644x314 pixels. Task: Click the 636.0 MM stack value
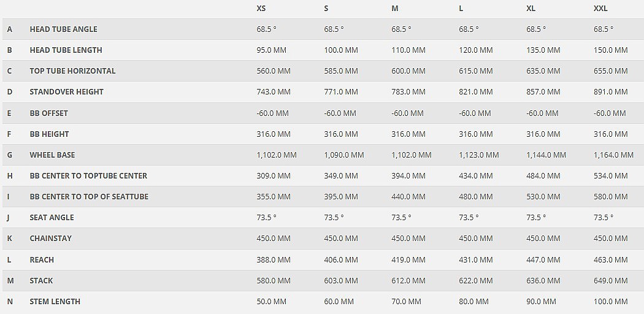click(x=543, y=281)
